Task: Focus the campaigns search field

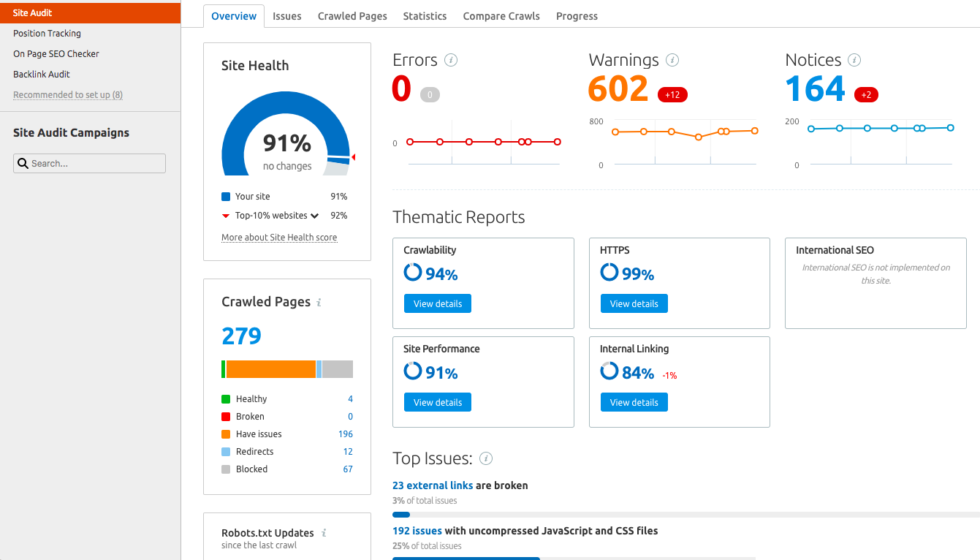Action: pyautogui.click(x=89, y=163)
